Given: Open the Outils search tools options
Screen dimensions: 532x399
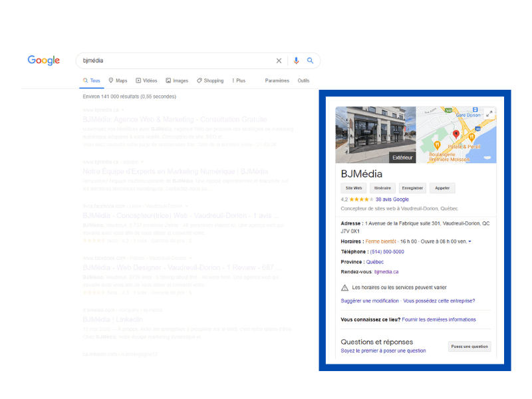Looking at the screenshot, I should point(303,80).
